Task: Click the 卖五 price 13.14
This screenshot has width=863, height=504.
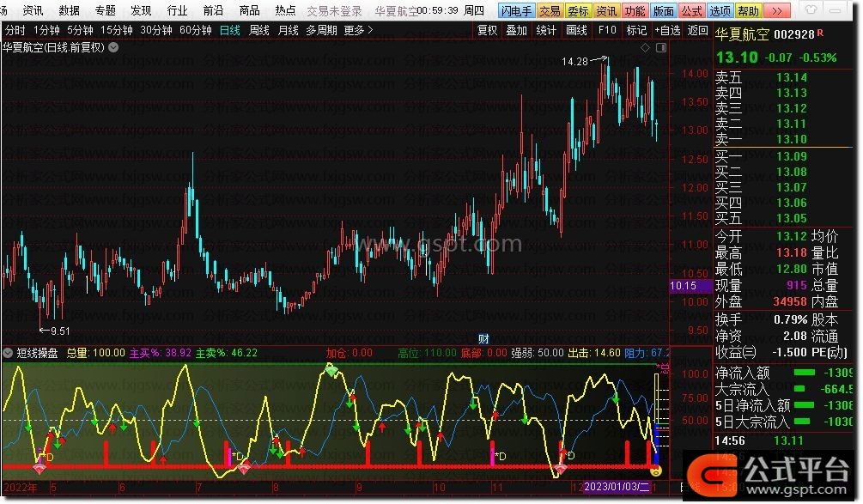Action: 792,77
